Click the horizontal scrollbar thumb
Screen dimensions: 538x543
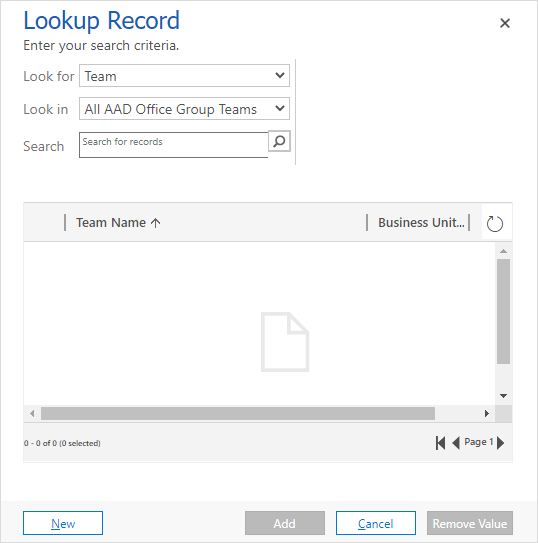238,413
